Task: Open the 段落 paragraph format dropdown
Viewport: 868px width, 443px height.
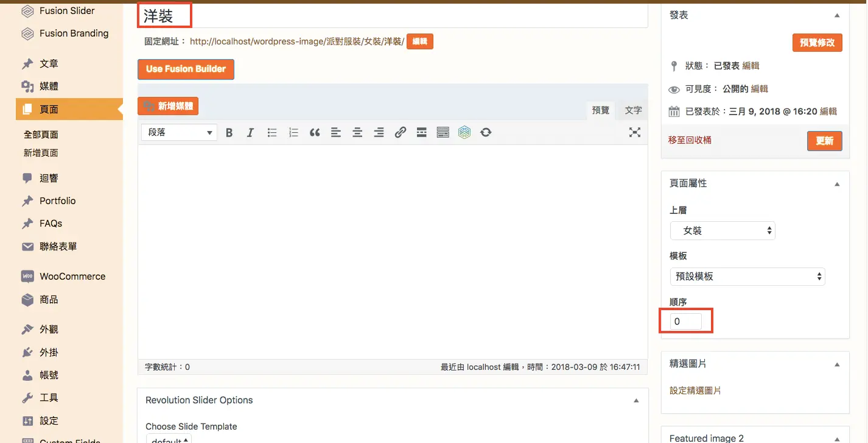Action: (x=179, y=132)
